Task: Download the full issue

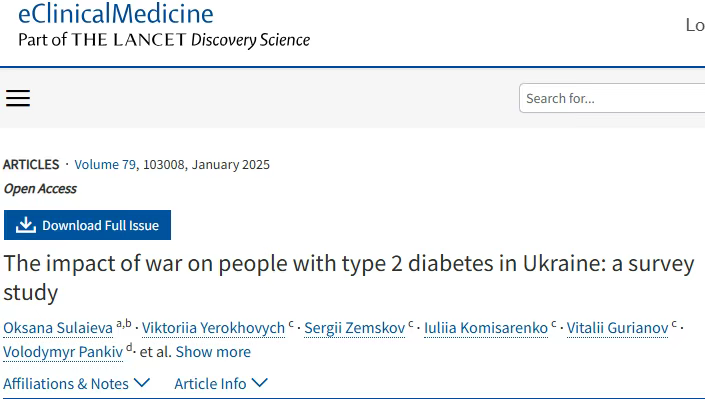Action: pos(87,225)
